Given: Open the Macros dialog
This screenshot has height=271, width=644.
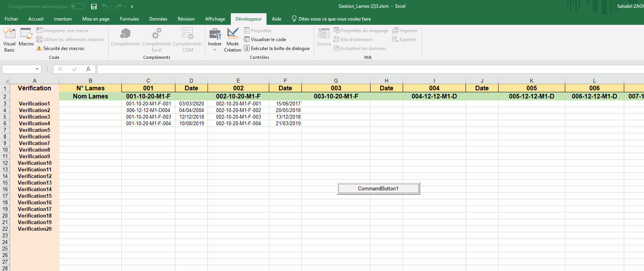Looking at the screenshot, I should pos(26,38).
